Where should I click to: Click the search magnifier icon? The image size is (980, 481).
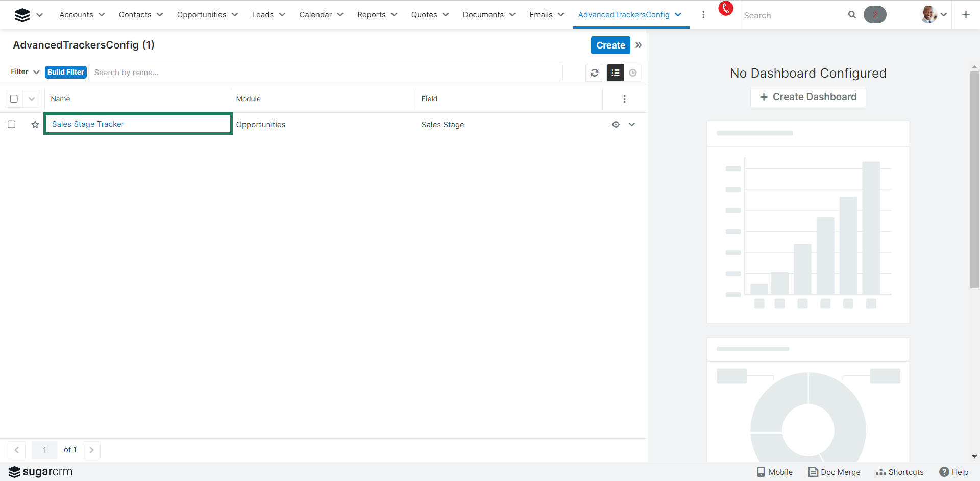(x=852, y=15)
